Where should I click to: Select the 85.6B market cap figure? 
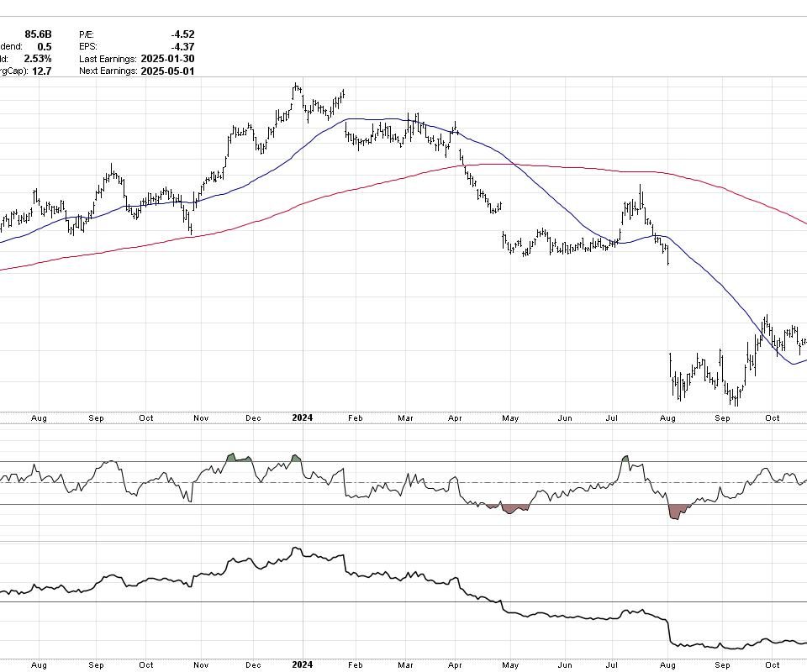pos(38,34)
